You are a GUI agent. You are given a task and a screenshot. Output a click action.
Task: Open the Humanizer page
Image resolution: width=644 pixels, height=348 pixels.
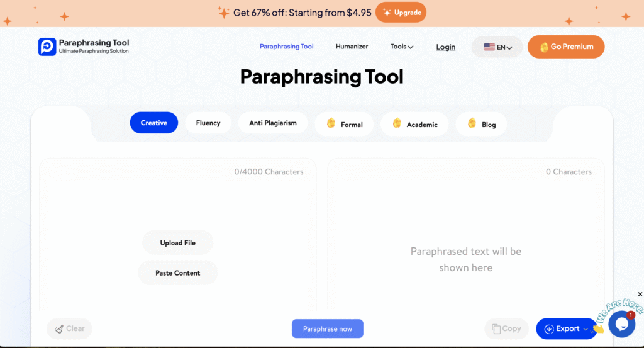point(352,47)
